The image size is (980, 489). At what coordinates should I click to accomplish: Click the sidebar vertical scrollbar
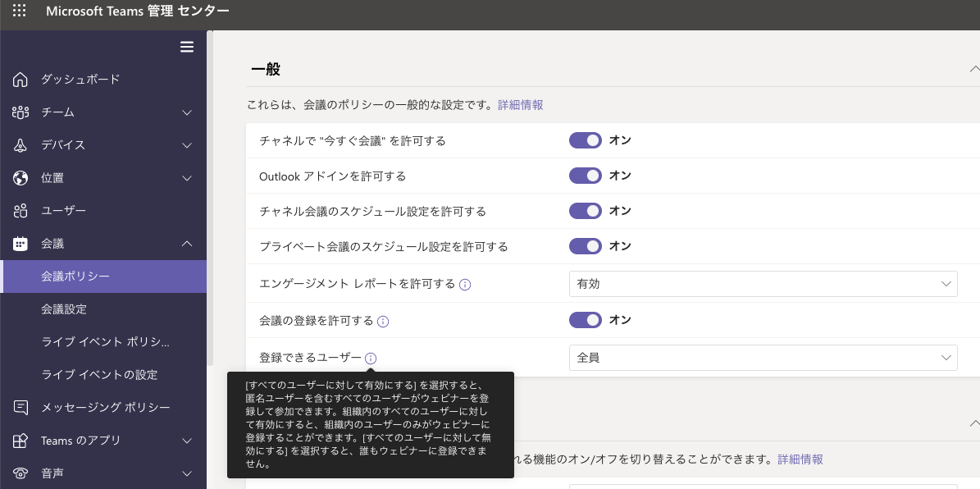211,198
